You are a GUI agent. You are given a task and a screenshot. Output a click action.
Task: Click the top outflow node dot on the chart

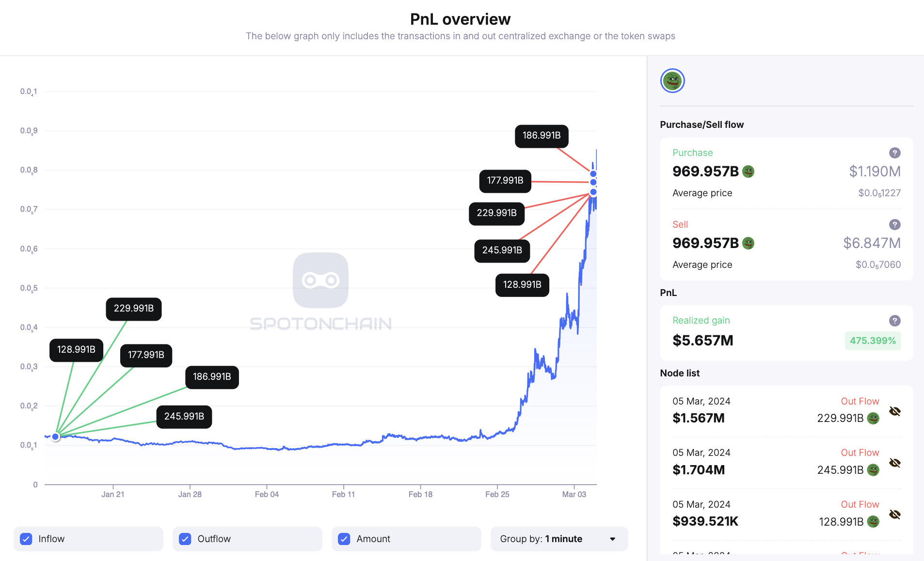pyautogui.click(x=593, y=174)
